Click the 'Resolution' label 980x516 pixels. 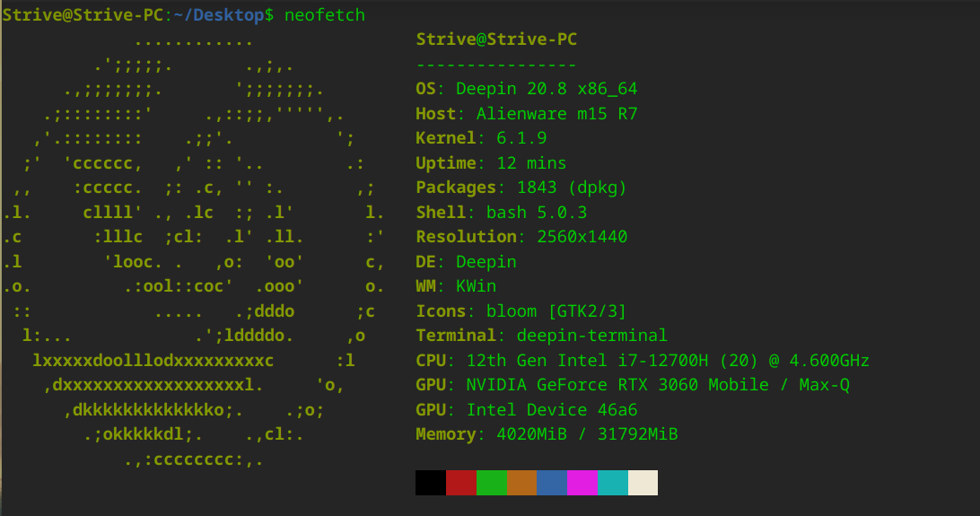466,237
